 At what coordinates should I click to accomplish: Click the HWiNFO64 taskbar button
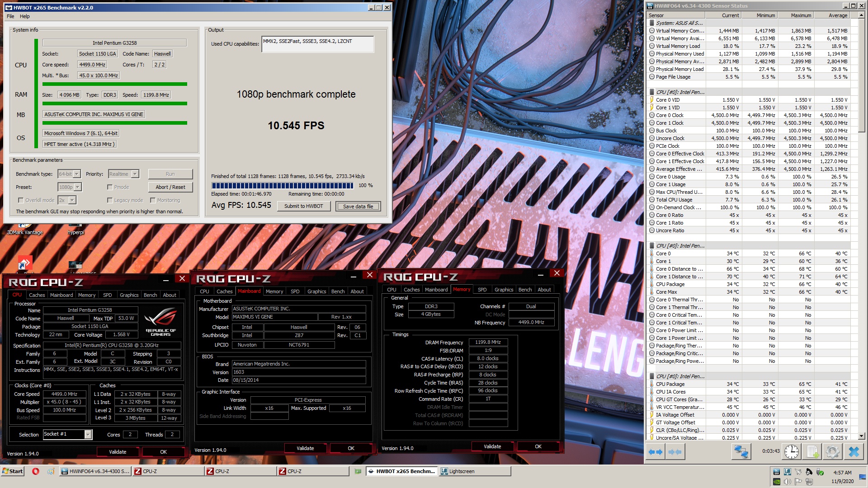click(x=95, y=471)
